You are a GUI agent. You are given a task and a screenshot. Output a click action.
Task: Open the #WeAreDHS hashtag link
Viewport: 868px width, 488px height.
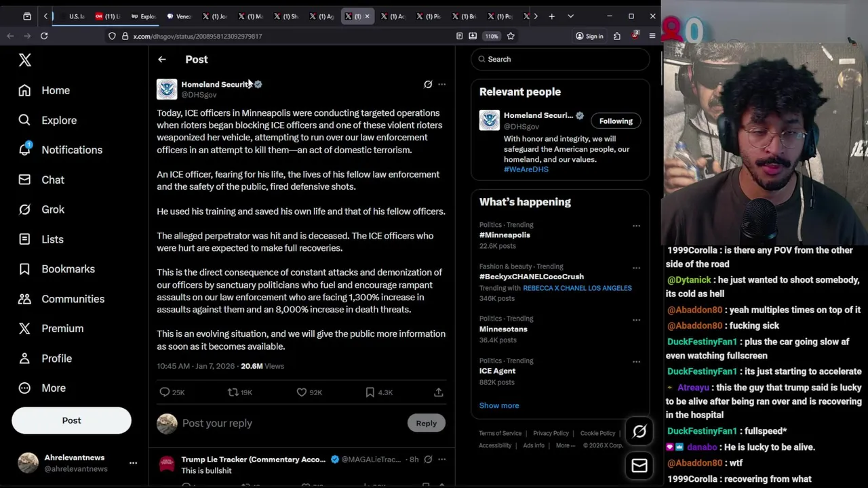click(526, 169)
